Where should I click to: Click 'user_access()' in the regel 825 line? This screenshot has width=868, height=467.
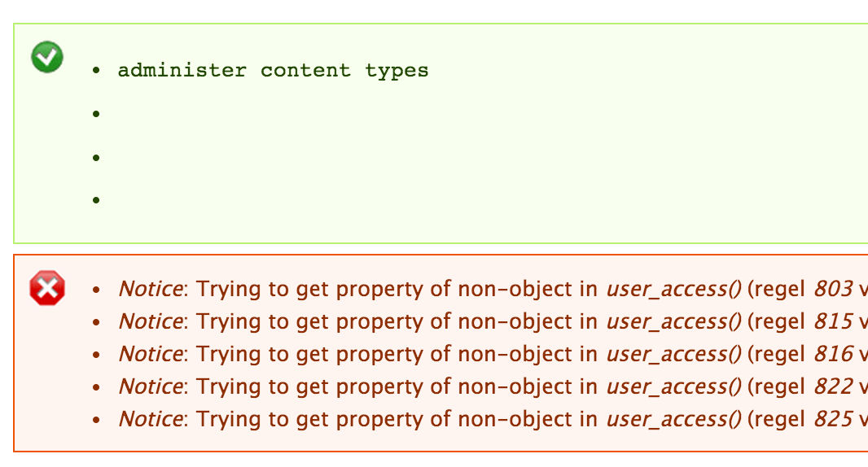pos(673,419)
